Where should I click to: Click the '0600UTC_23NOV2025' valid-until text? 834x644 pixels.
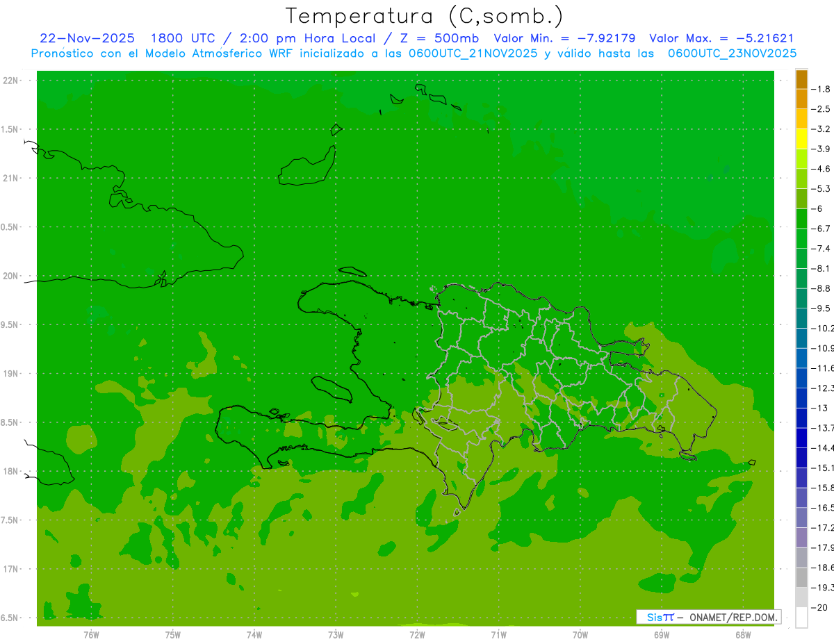click(x=733, y=53)
